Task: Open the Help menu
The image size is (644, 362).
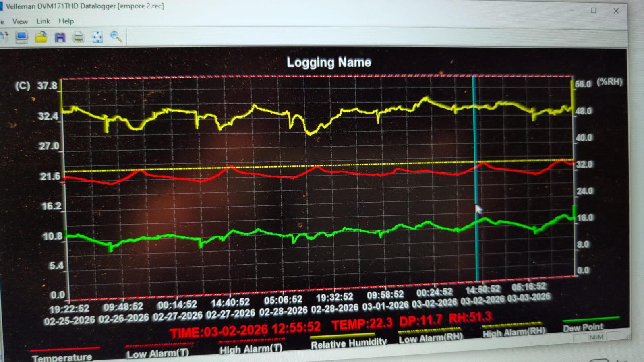Action: [66, 21]
